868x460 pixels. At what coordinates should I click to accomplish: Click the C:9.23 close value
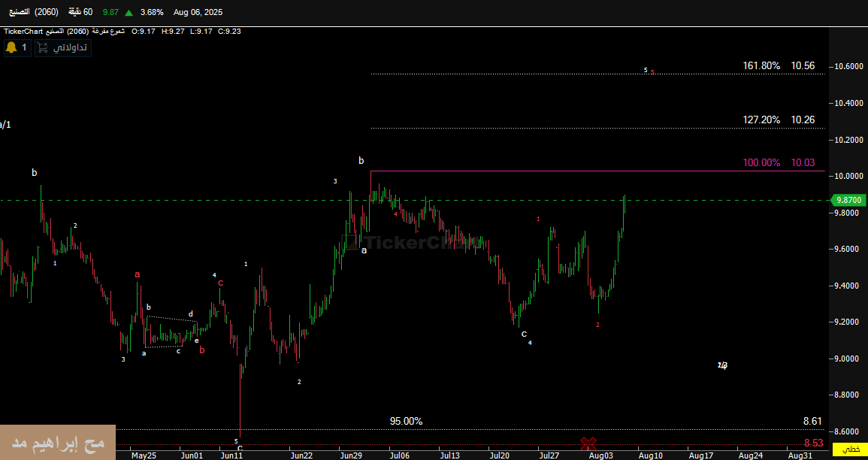pos(229,32)
